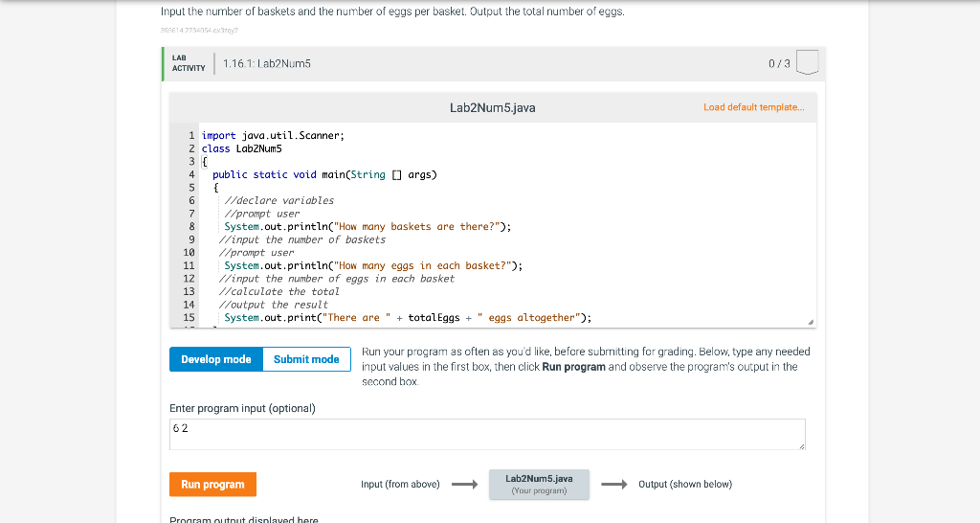
Task: Click the 0 / 3 score badge icon
Action: click(x=807, y=62)
